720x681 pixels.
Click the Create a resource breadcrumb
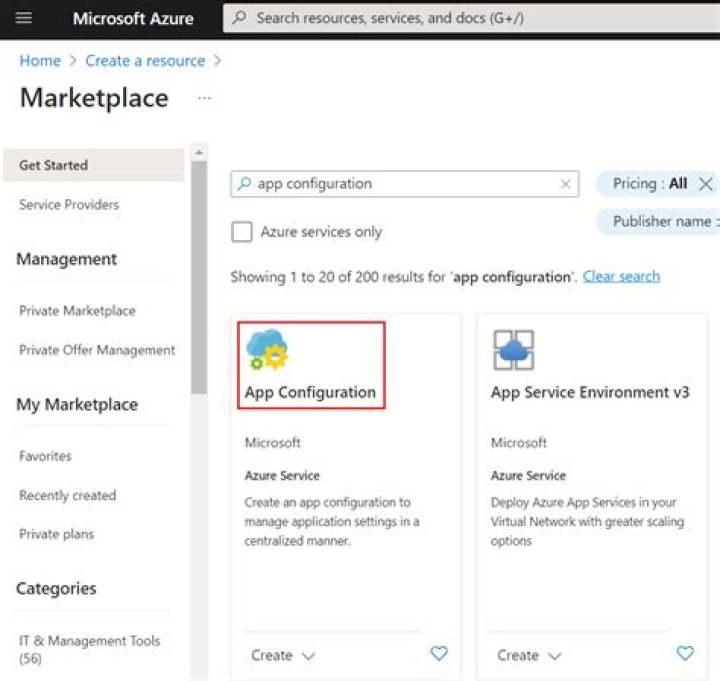[145, 61]
